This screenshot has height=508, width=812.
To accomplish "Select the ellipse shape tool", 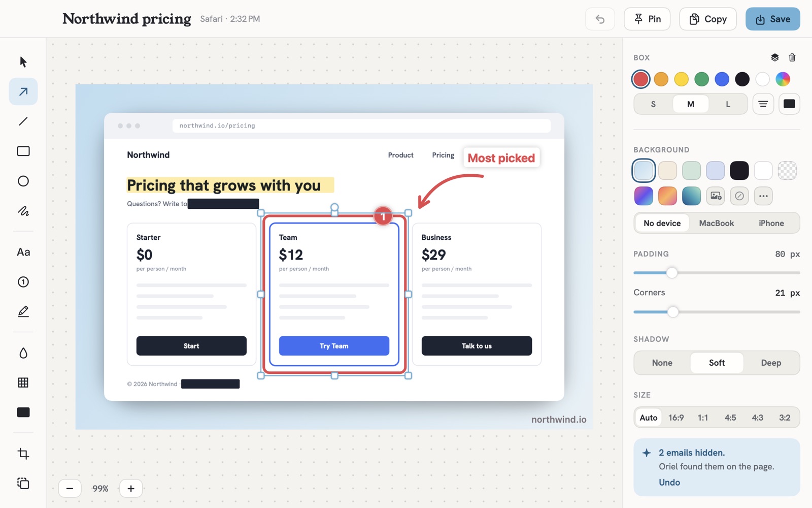I will (23, 181).
